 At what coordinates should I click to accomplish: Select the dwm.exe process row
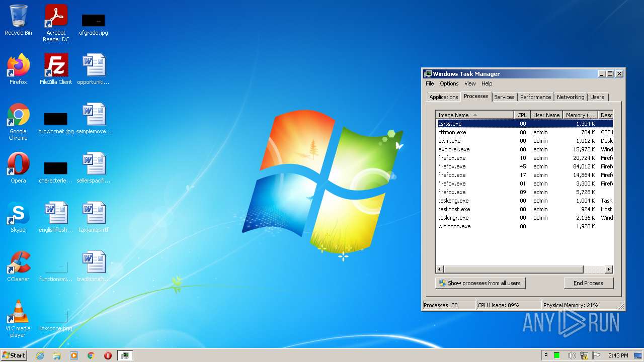point(524,141)
